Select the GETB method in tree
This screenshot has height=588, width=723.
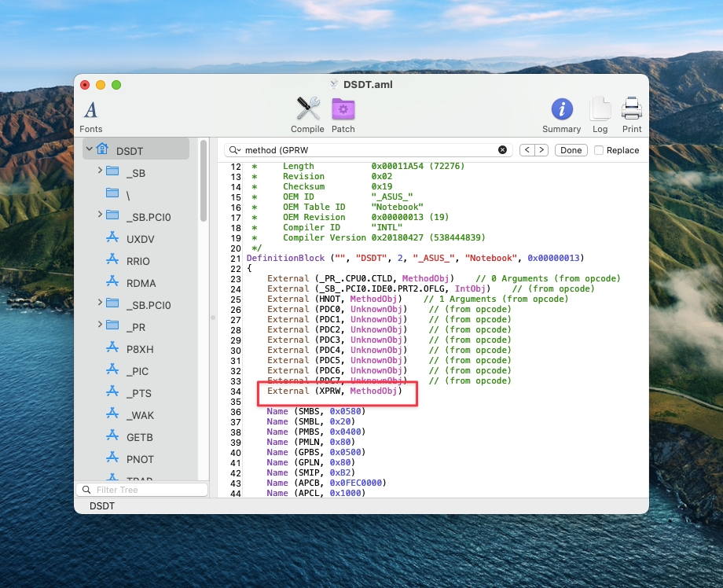click(139, 437)
